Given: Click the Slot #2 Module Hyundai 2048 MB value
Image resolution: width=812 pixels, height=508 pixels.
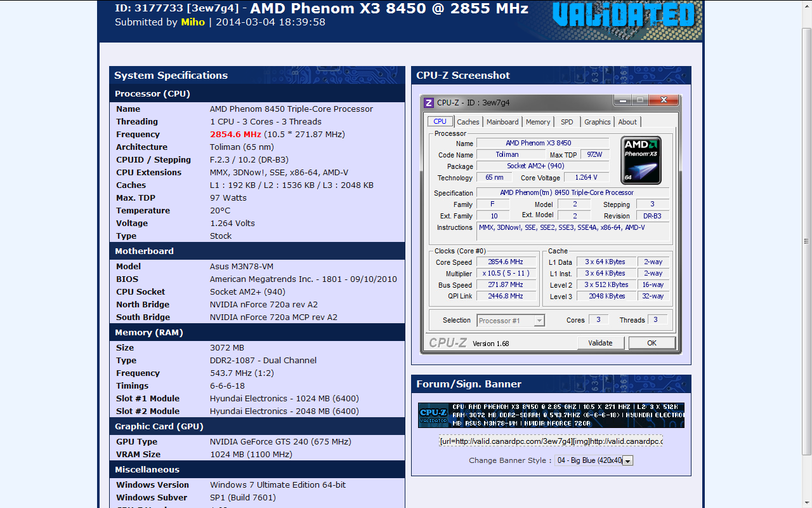Looking at the screenshot, I should [284, 411].
